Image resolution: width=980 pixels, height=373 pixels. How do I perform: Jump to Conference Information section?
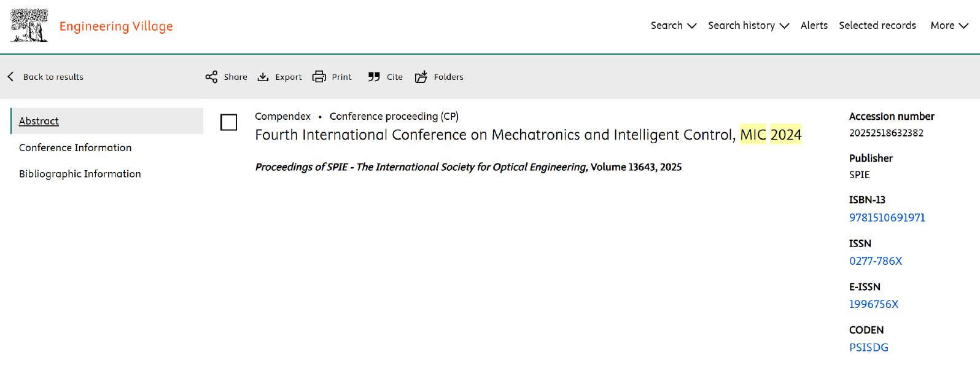click(x=76, y=147)
